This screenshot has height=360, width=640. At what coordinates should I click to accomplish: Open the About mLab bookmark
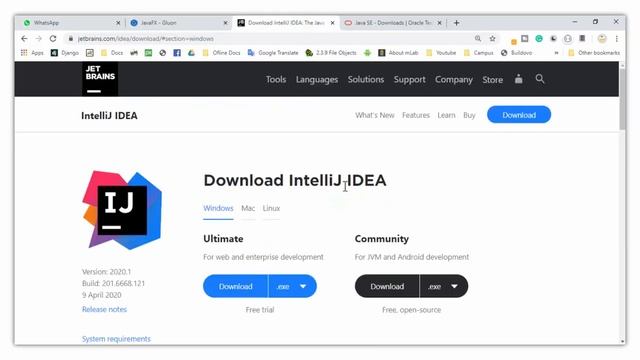[398, 53]
